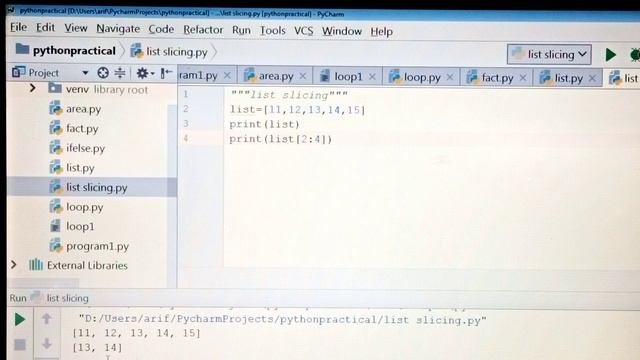Screen dimensions: 640x360
Task: Close the list.py tab
Action: (592, 78)
